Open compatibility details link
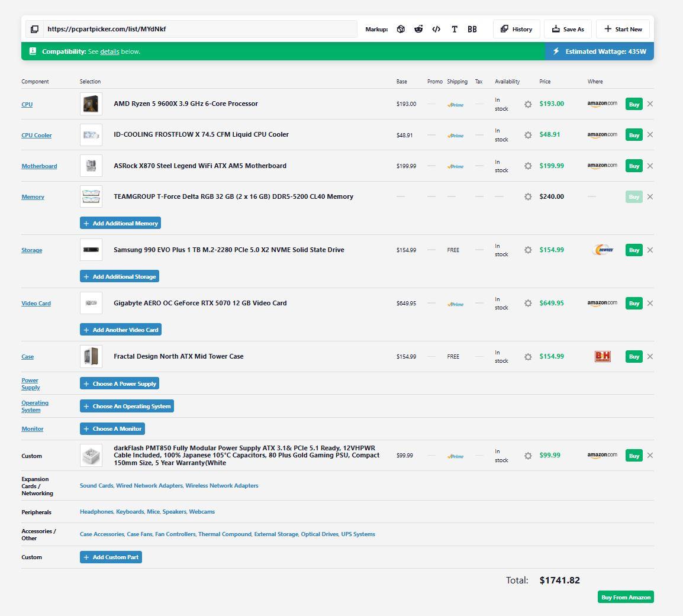The image size is (683, 616). click(x=109, y=51)
